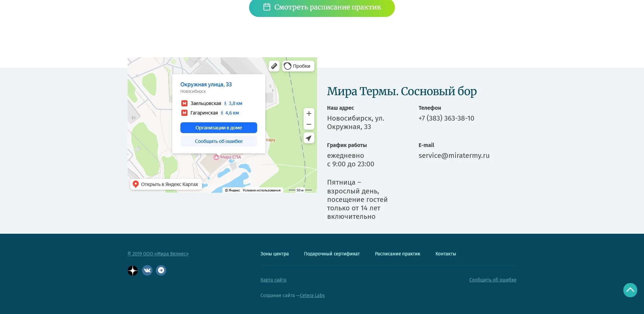Click the service@miratermy.ru email link

pyautogui.click(x=454, y=155)
